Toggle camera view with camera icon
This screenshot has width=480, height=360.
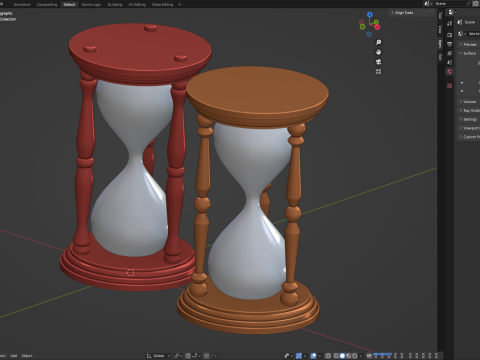pos(378,62)
